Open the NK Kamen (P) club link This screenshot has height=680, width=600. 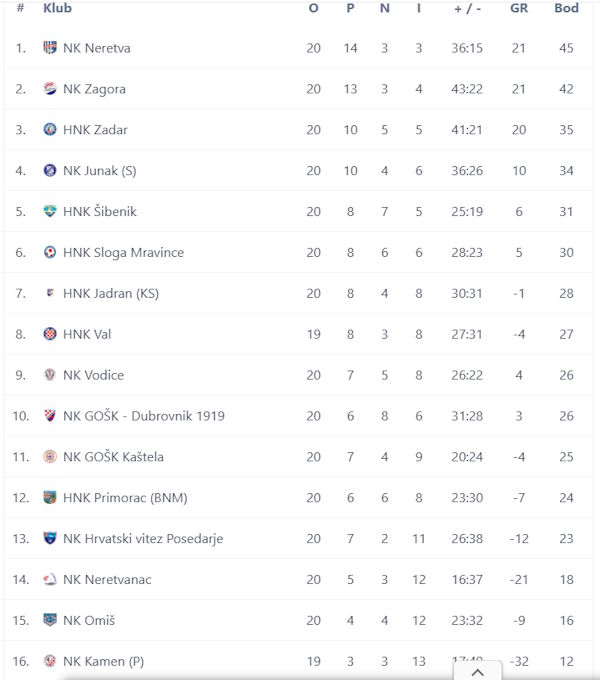point(104,661)
